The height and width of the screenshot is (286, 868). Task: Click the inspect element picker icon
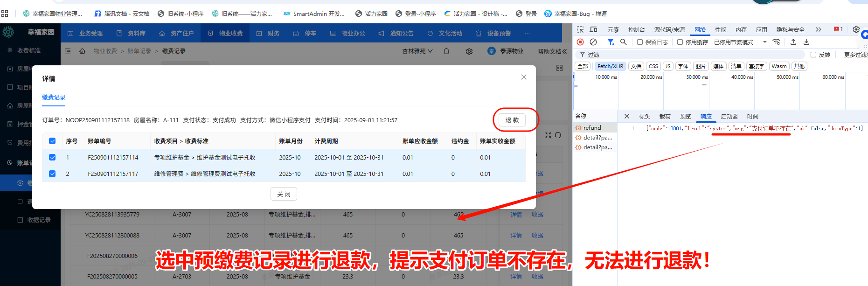coord(580,29)
